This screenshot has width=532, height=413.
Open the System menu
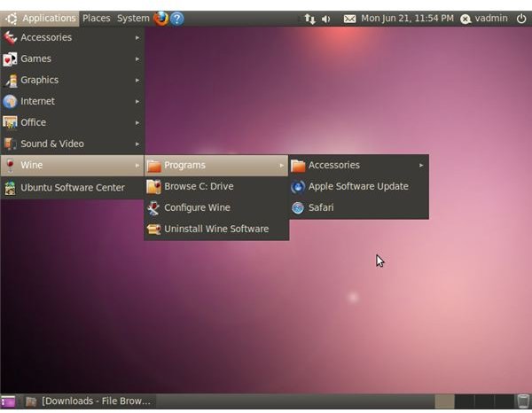[133, 19]
